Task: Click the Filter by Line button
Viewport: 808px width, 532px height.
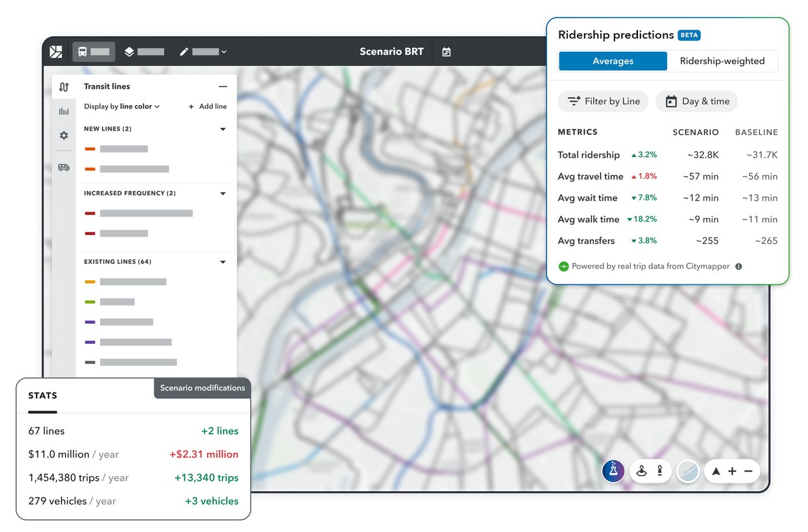Action: 603,101
